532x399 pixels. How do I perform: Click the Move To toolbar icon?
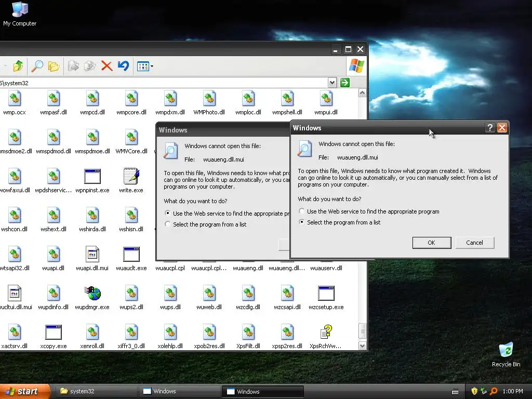[x=73, y=66]
